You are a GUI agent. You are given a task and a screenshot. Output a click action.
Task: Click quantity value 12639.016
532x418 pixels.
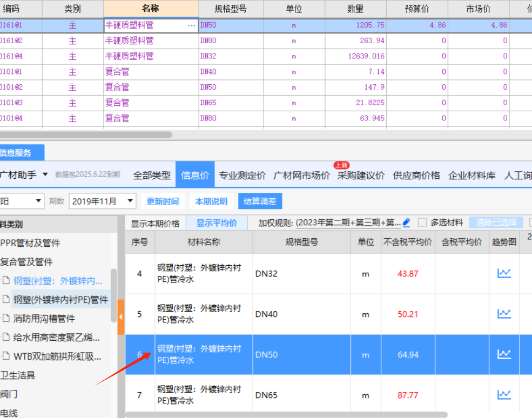366,56
